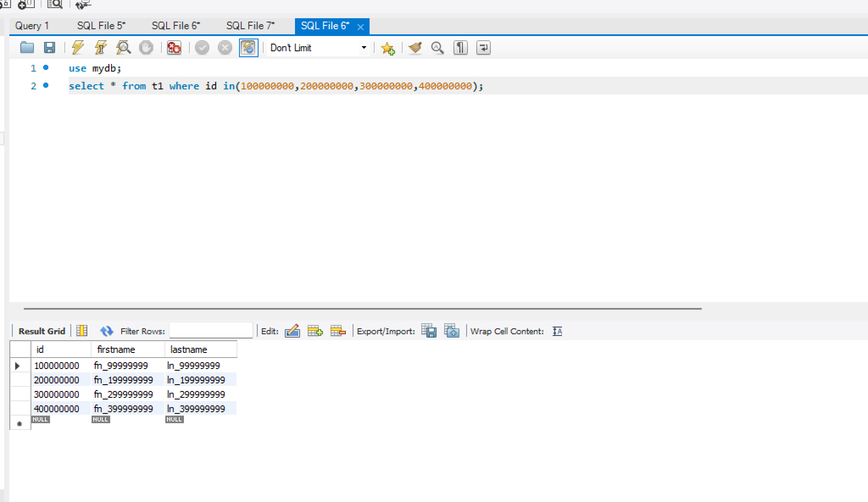This screenshot has height=502, width=868.
Task: Switch to the Query 1 tab
Action: [32, 26]
